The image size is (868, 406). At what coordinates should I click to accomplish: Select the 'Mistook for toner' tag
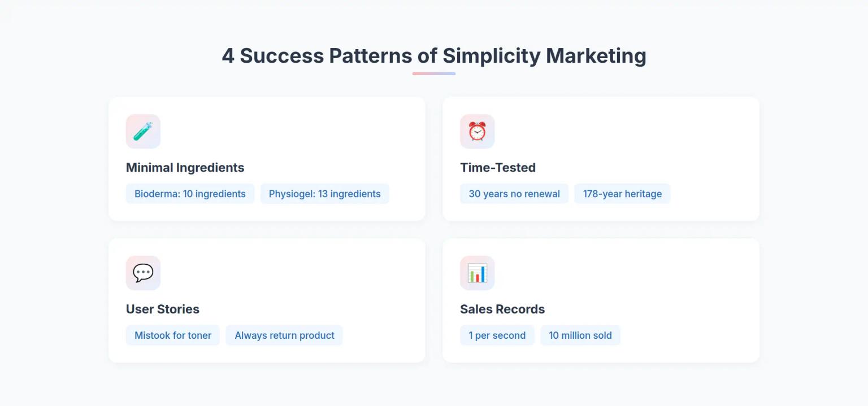[x=172, y=335]
